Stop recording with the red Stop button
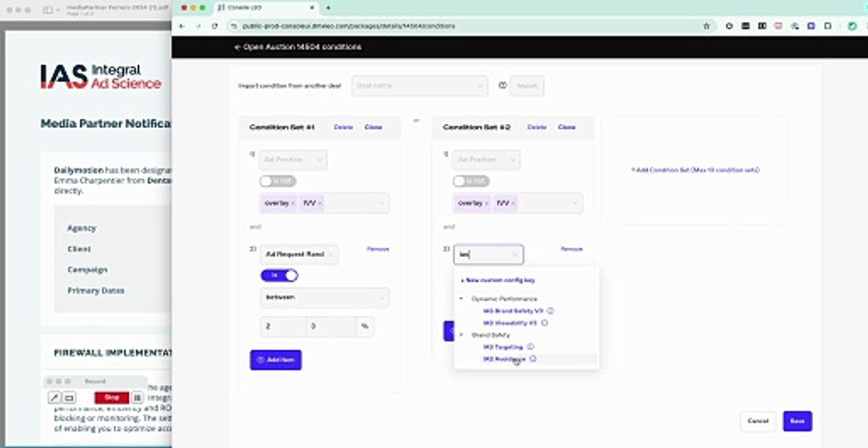 click(112, 398)
